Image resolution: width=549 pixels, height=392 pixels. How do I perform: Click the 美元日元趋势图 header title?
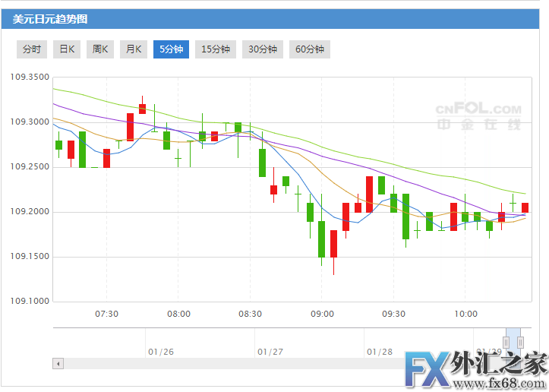pyautogui.click(x=44, y=19)
